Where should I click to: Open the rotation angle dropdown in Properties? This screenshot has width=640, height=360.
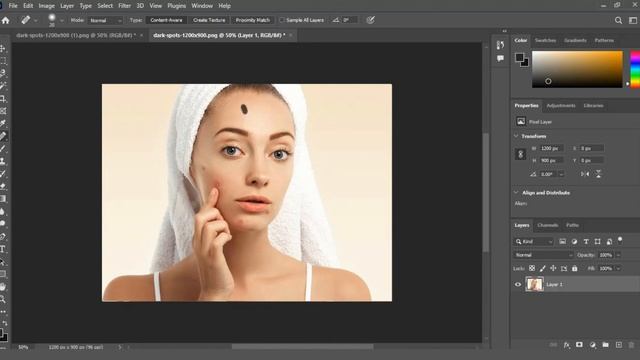[x=562, y=174]
